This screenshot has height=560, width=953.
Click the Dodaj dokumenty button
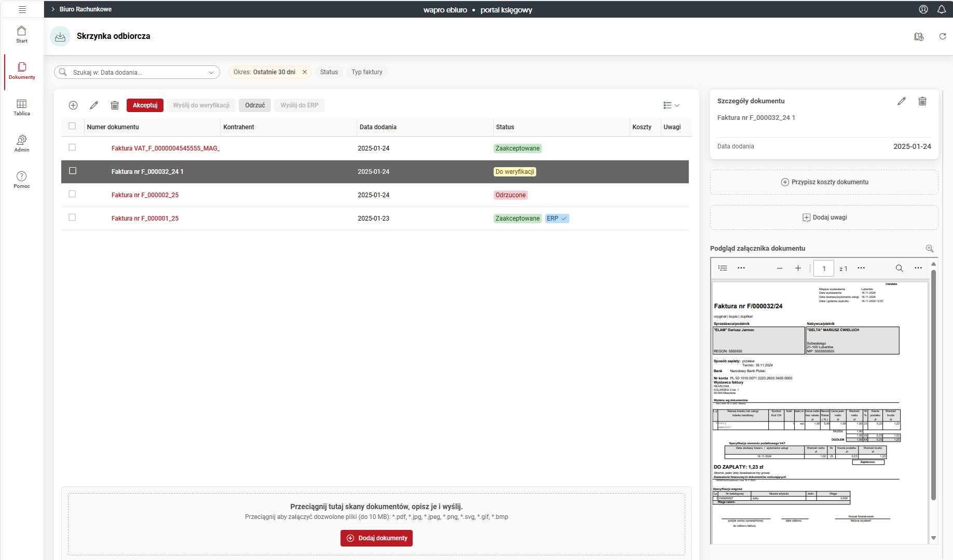(x=376, y=538)
